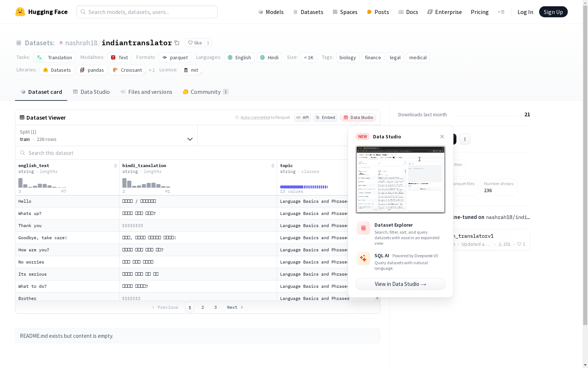This screenshot has width=588, height=368.
Task: Close the Data Studio popup
Action: click(x=442, y=137)
